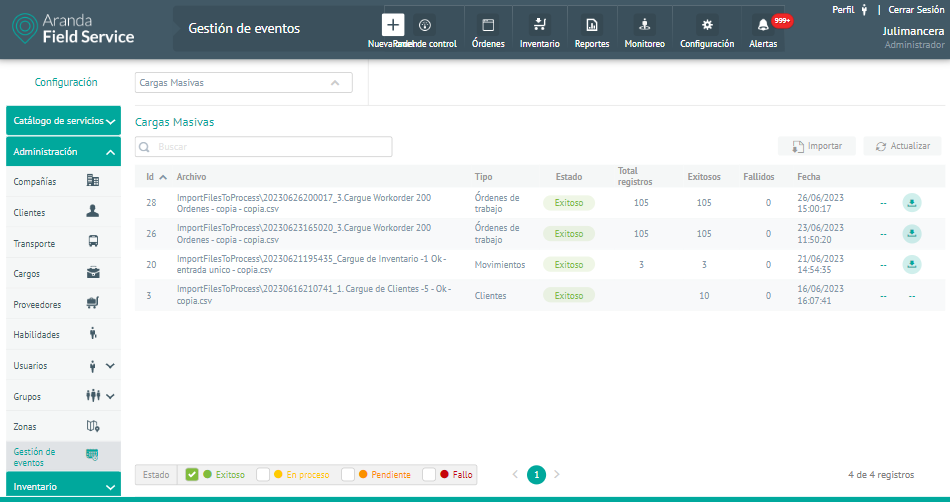Click the Tipo column header
Viewport: 950px width, 502px height.
coord(483,177)
